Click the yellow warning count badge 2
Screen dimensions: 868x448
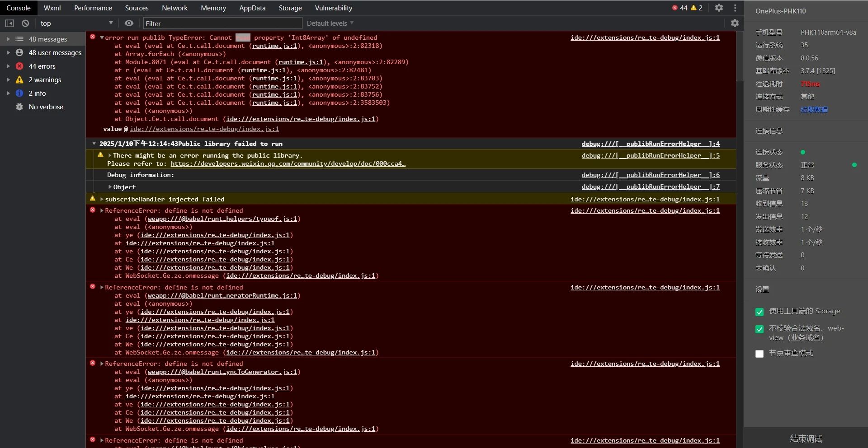click(697, 8)
